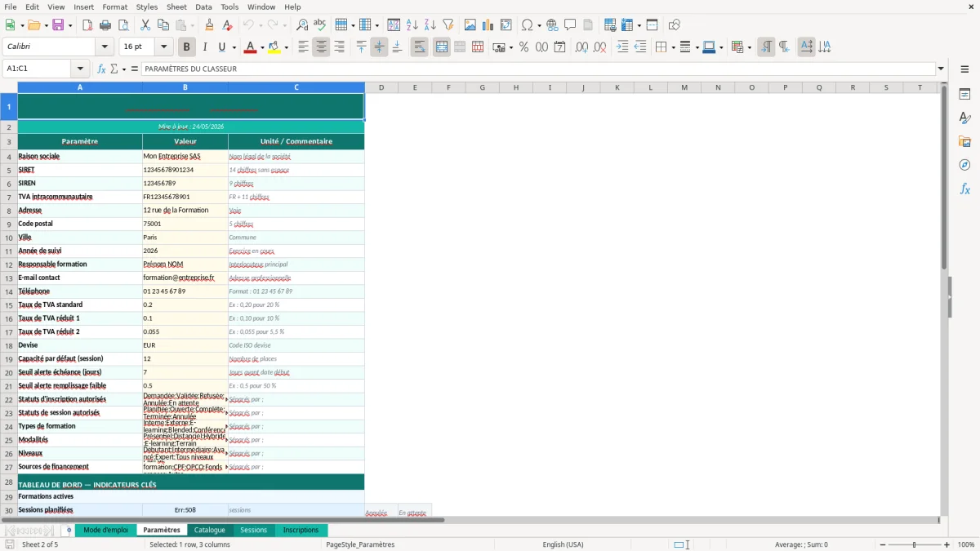Toggle Center Vertically alignment
Screen dimensions: 980x551
[379, 47]
